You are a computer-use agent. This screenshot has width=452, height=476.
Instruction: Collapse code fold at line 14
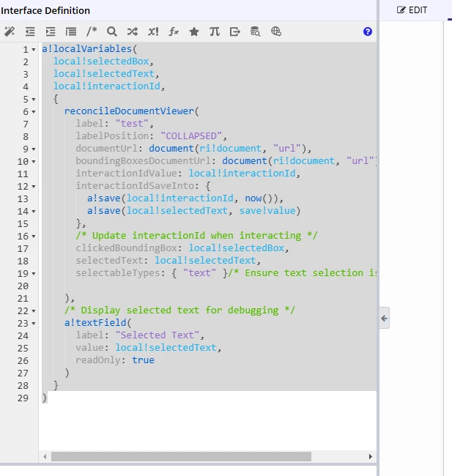(34, 212)
